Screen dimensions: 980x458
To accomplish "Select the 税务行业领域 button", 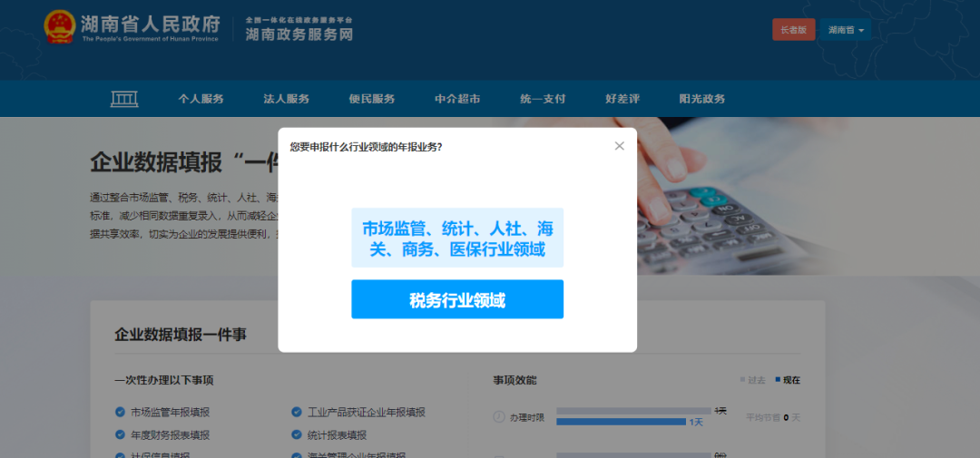I will 457,300.
